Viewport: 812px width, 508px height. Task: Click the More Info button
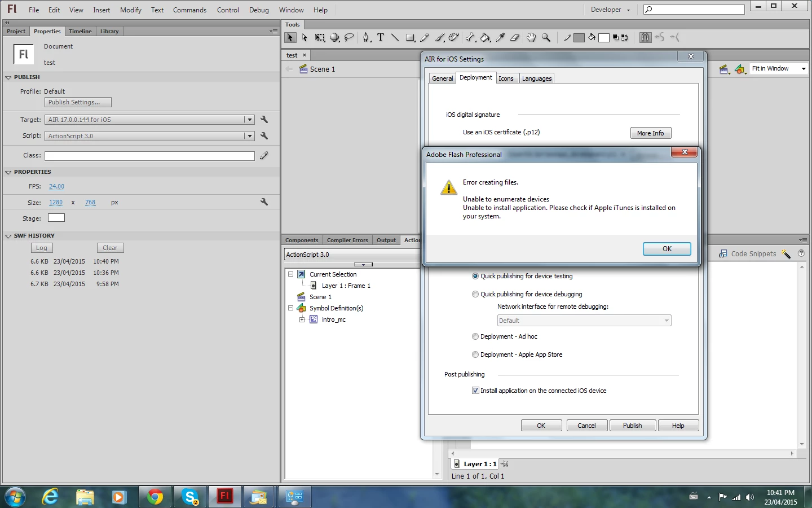[651, 133]
